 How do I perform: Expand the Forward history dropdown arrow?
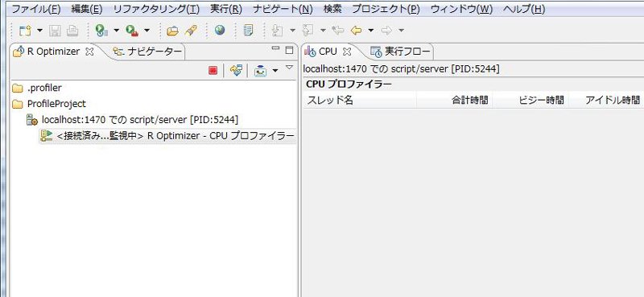[401, 31]
